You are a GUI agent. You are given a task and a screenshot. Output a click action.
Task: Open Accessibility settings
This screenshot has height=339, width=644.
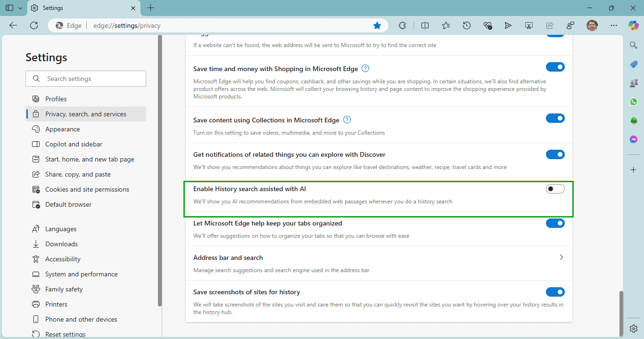(x=86, y=259)
